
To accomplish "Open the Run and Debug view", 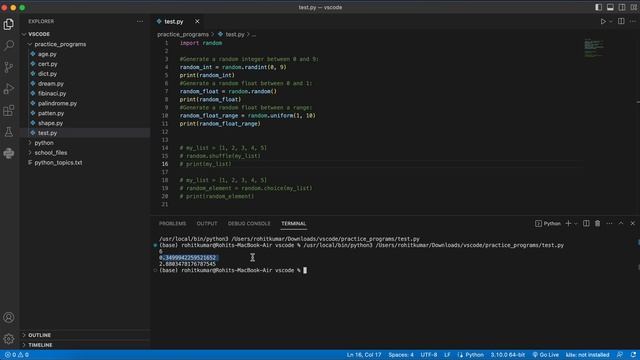I will pos(9,89).
